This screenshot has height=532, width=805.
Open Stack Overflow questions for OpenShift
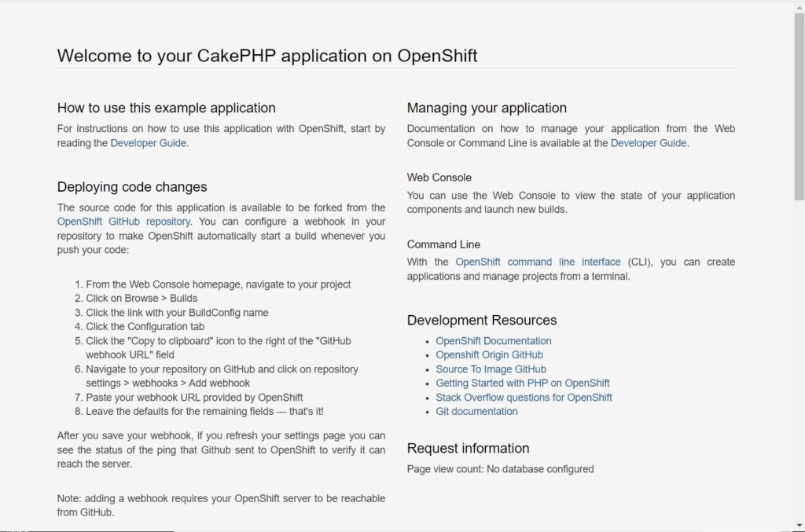[x=524, y=397]
